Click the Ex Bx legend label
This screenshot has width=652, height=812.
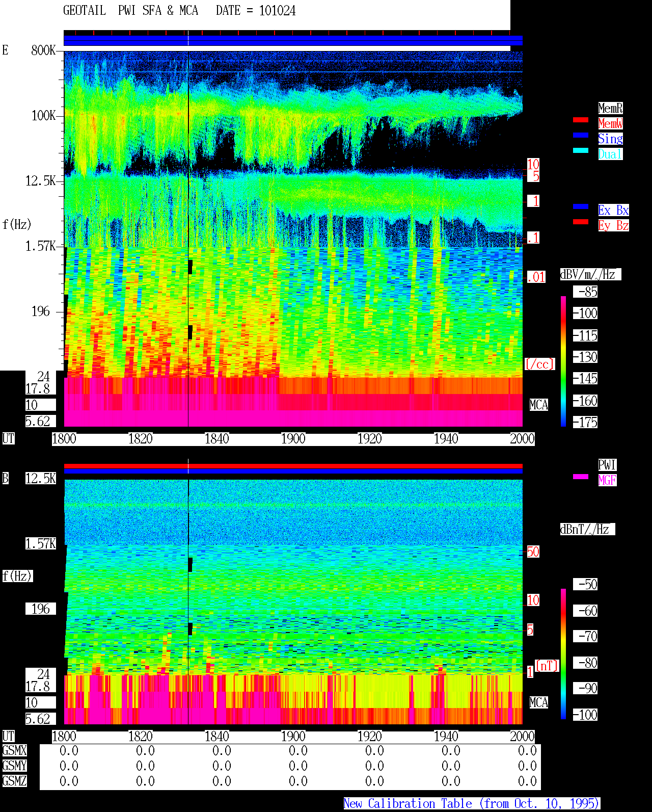(613, 210)
